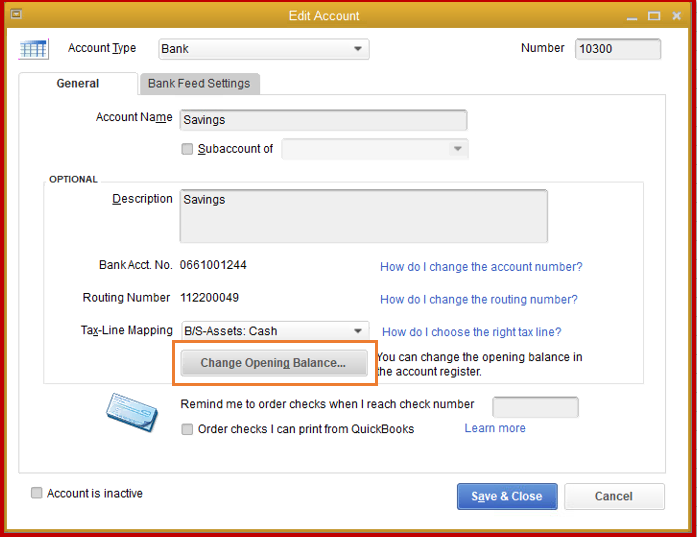Minimize the Edit Account window
The width and height of the screenshot is (697, 537).
click(x=630, y=16)
